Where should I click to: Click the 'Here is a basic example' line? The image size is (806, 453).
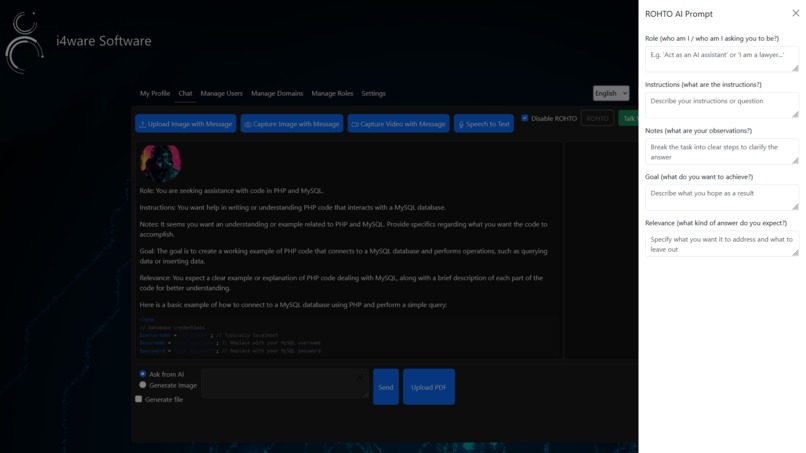[x=293, y=304]
